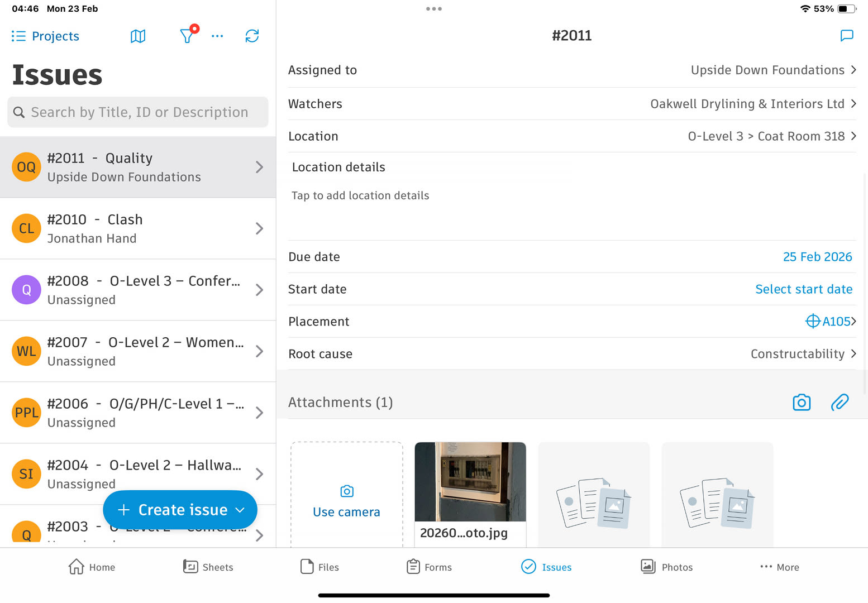Switch to the Sheets tab
This screenshot has height=603, width=868.
pyautogui.click(x=208, y=567)
